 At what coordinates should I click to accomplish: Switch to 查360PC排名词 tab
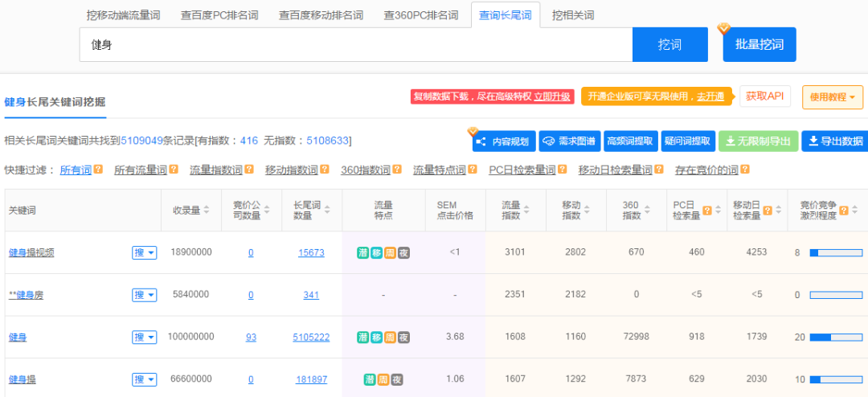[x=421, y=15]
